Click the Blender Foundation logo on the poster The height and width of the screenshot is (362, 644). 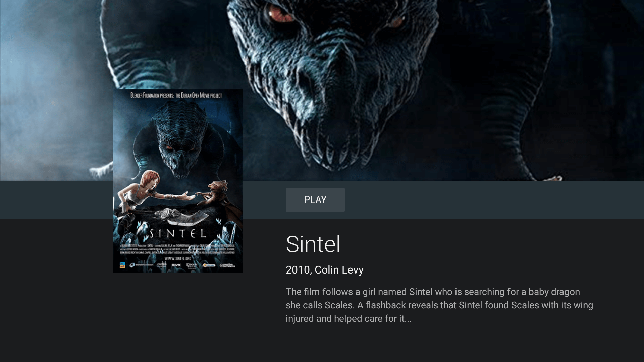tap(142, 265)
